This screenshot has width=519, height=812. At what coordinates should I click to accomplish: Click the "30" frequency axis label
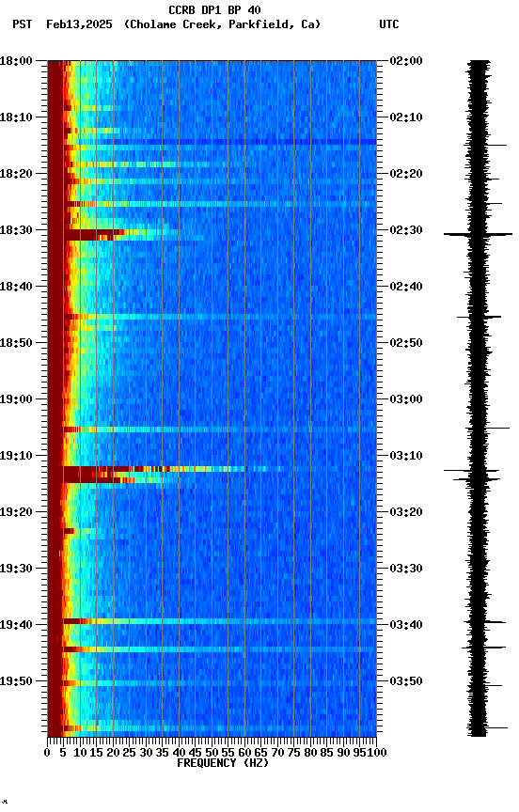pos(146,753)
